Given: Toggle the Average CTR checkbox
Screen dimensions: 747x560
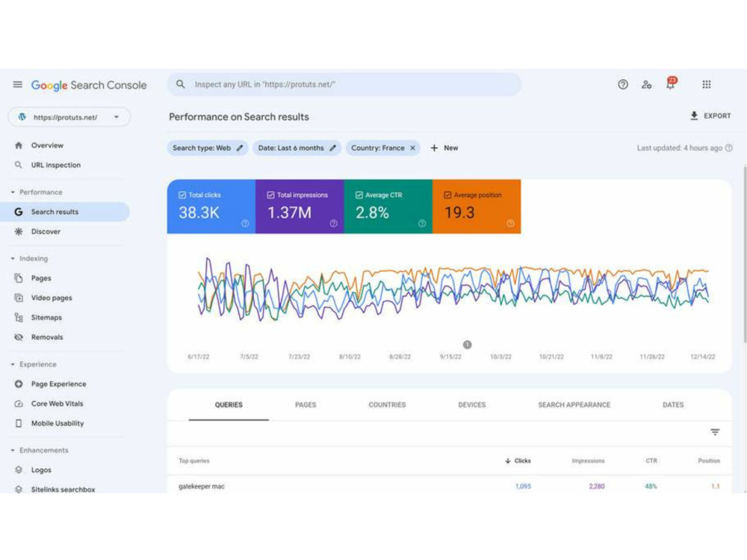Looking at the screenshot, I should pos(359,195).
